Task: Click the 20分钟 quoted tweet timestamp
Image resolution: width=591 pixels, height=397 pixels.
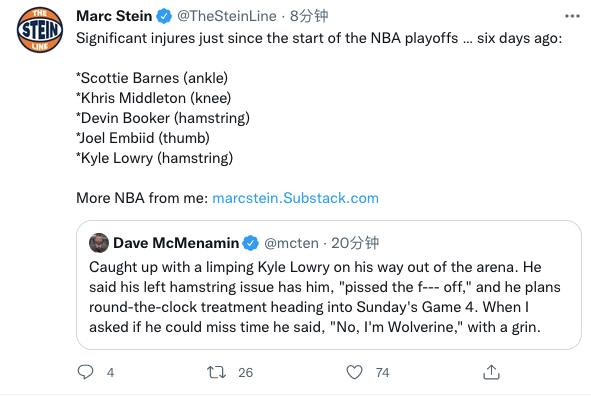Action: pyautogui.click(x=355, y=243)
